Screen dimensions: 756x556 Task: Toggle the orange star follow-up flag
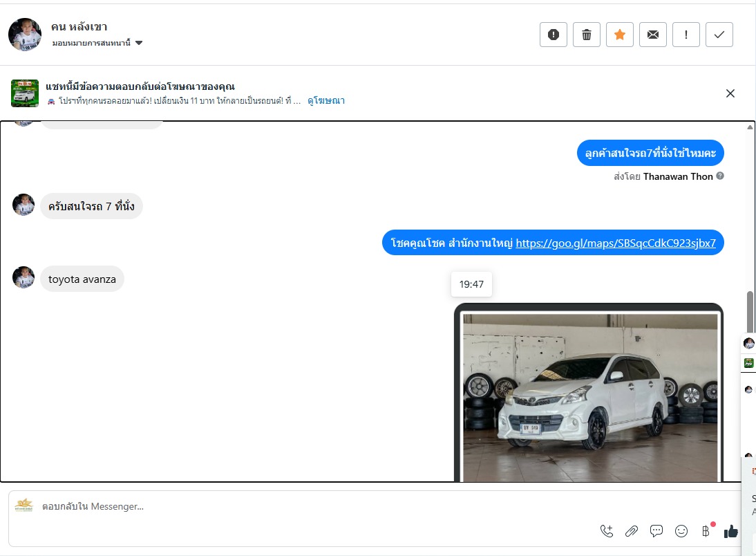point(620,35)
